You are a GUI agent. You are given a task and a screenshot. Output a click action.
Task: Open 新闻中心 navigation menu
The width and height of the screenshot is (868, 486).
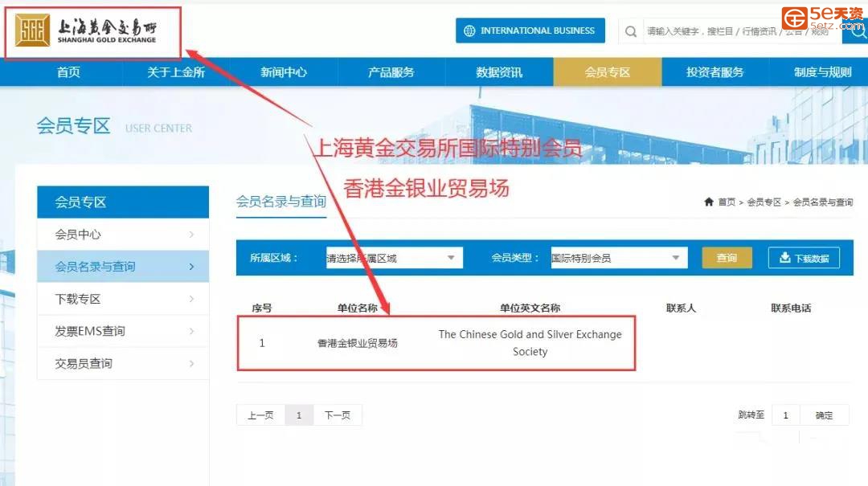pyautogui.click(x=284, y=72)
